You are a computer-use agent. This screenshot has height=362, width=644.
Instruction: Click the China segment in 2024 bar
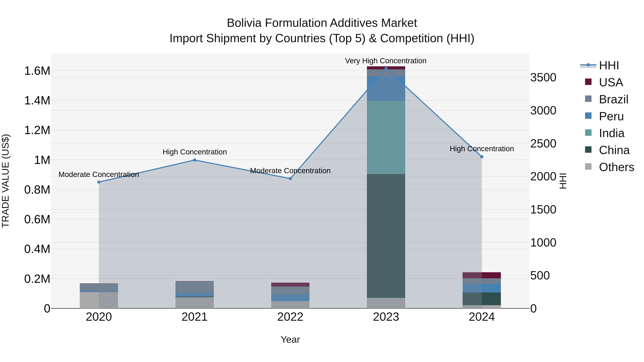tap(482, 299)
